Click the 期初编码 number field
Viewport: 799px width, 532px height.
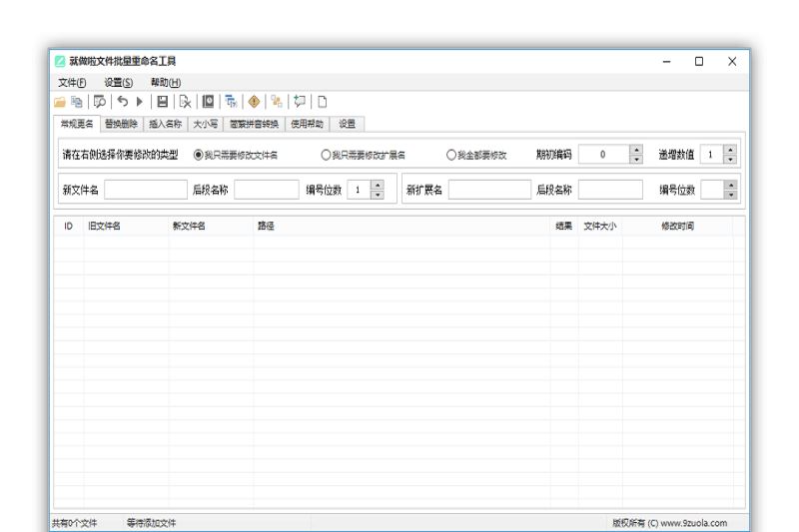click(604, 155)
